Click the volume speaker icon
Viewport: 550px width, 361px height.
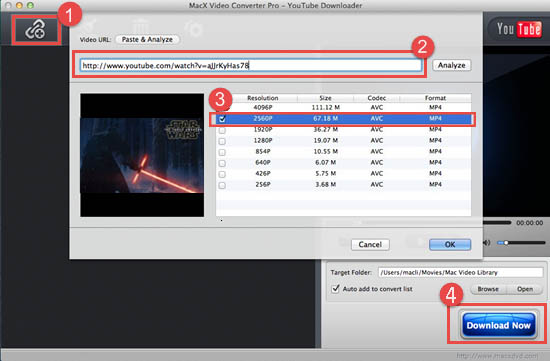487,242
